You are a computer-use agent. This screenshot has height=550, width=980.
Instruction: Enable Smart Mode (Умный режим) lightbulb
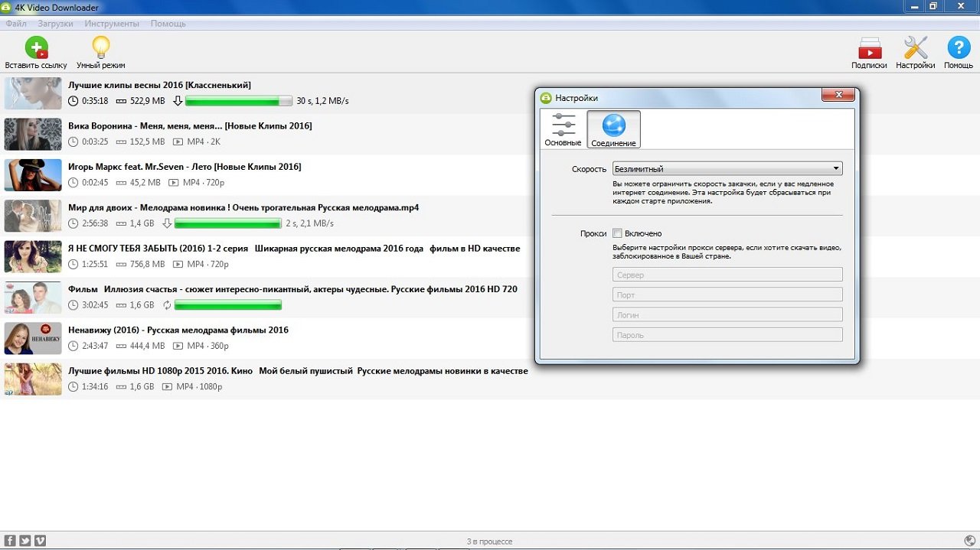point(100,49)
